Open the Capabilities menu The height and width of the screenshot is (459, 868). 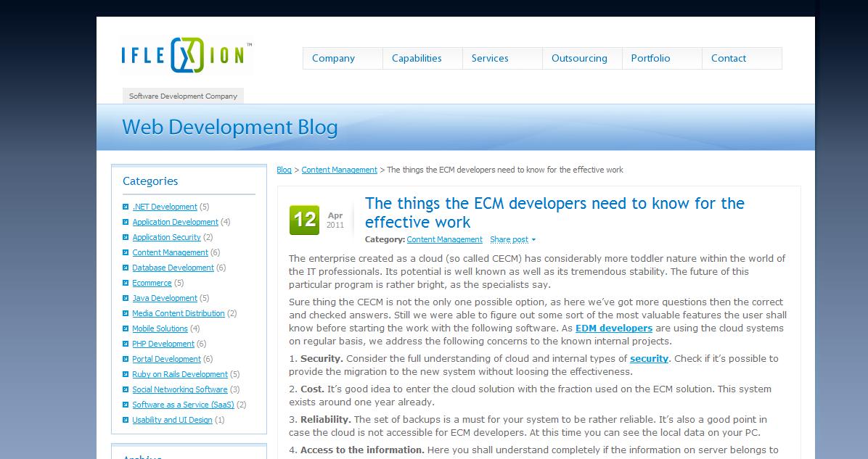click(x=422, y=58)
